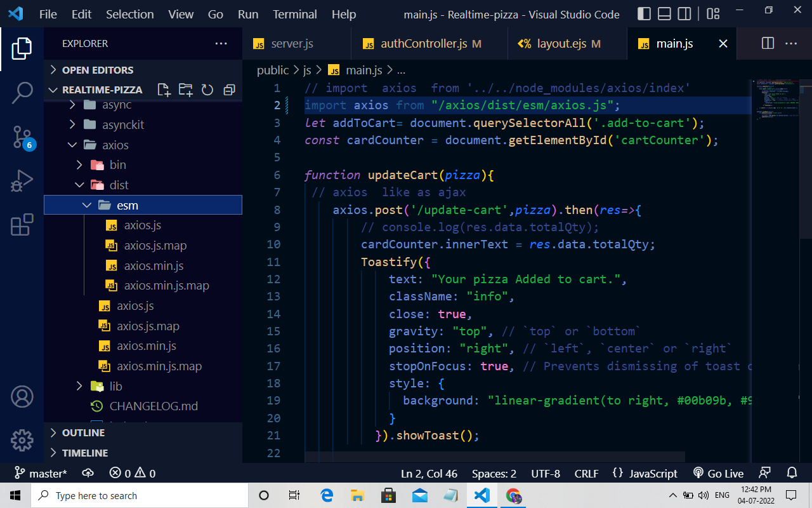Click the New Folder icon in Explorer

[x=185, y=90]
